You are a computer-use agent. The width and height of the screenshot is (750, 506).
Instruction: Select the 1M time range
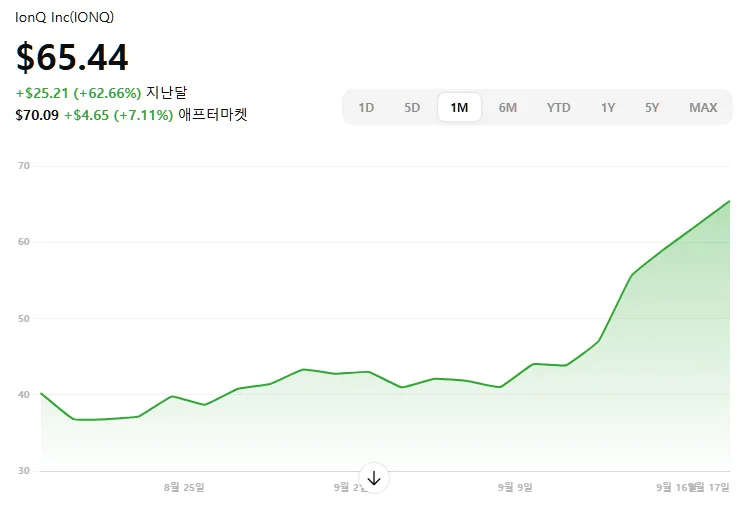click(x=459, y=107)
